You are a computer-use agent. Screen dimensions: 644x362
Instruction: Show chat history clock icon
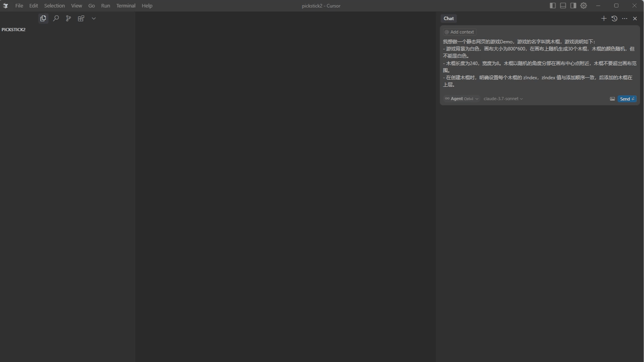(x=614, y=19)
